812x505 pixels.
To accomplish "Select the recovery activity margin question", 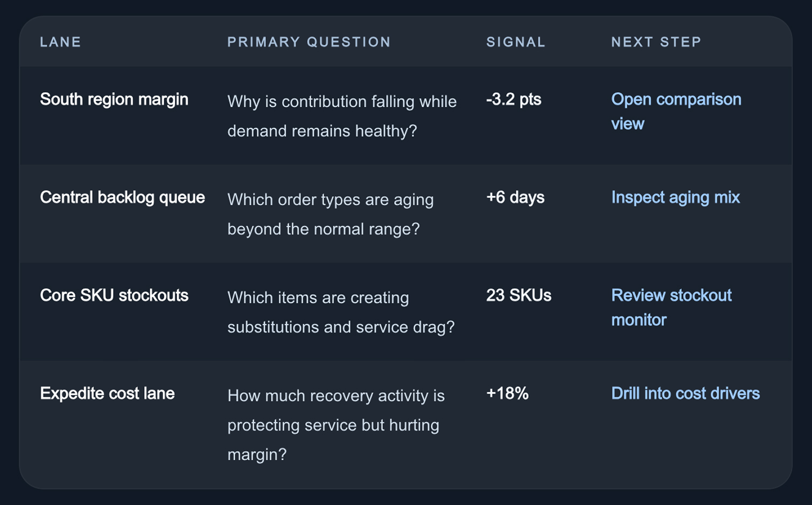I will 336,425.
